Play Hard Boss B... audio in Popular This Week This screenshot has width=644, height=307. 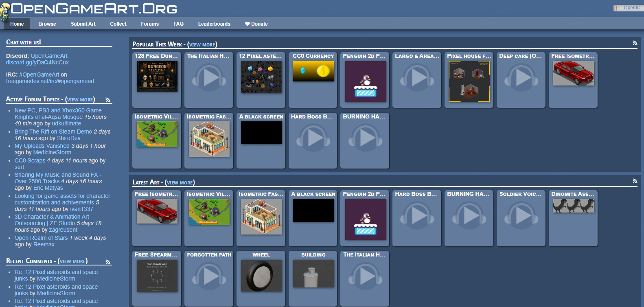(313, 138)
